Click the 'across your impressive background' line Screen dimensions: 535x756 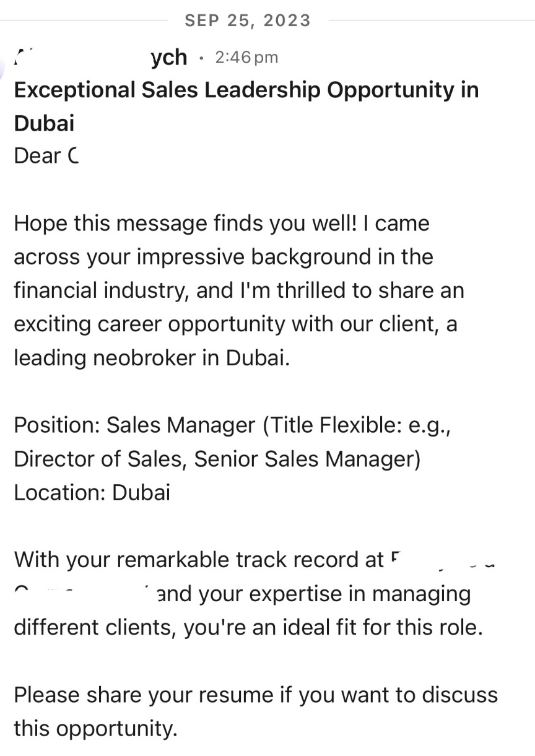(223, 256)
